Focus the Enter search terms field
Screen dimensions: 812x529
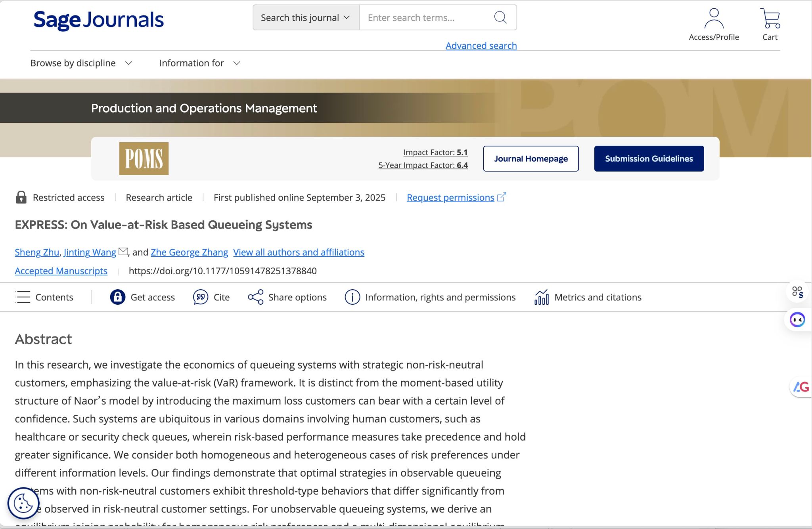tap(424, 17)
